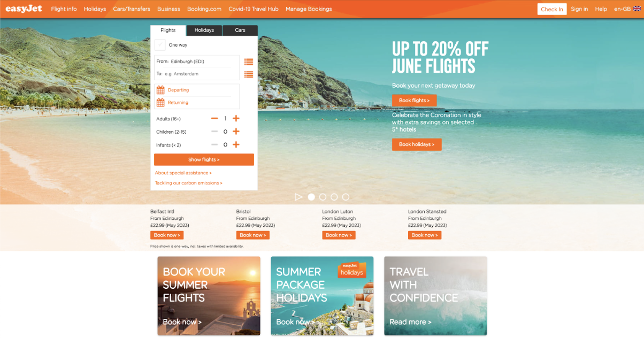This screenshot has height=338, width=644.
Task: Play the banner carousel
Action: (298, 197)
